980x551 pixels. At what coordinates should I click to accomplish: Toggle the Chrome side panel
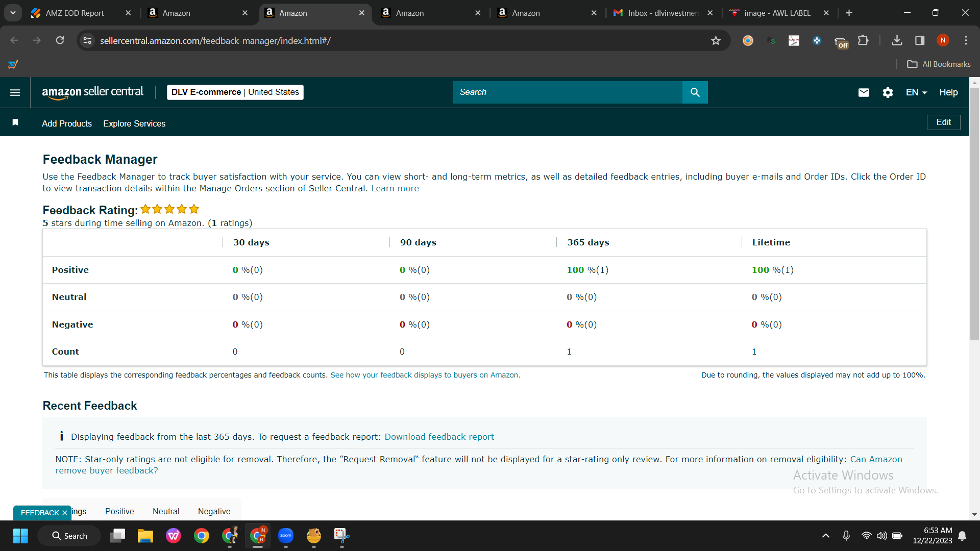(x=920, y=40)
